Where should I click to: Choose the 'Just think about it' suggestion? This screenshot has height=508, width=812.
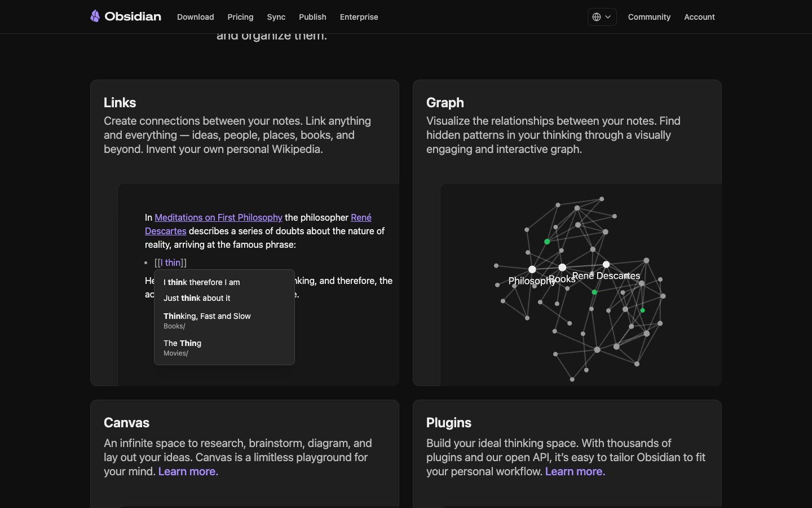[x=197, y=298]
